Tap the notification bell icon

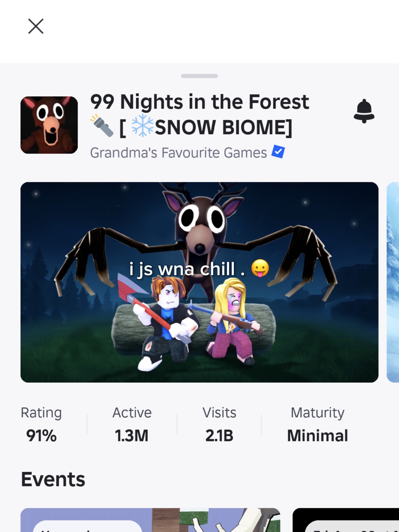(x=364, y=111)
